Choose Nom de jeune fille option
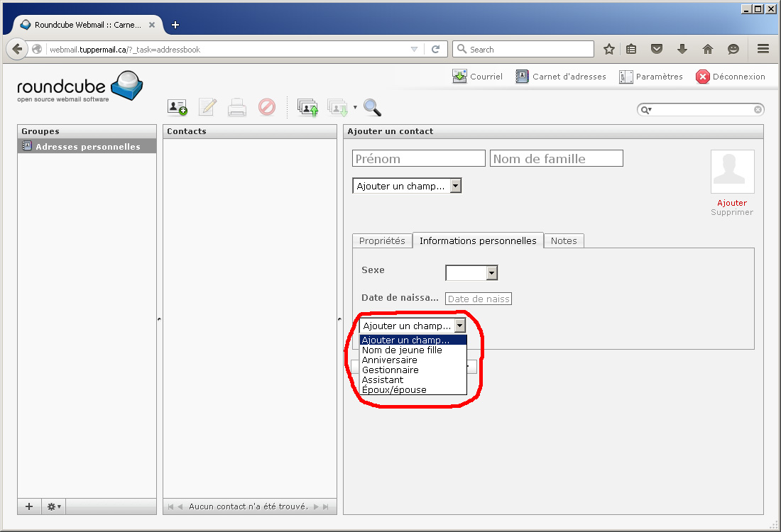Image resolution: width=781 pixels, height=532 pixels. pos(402,350)
